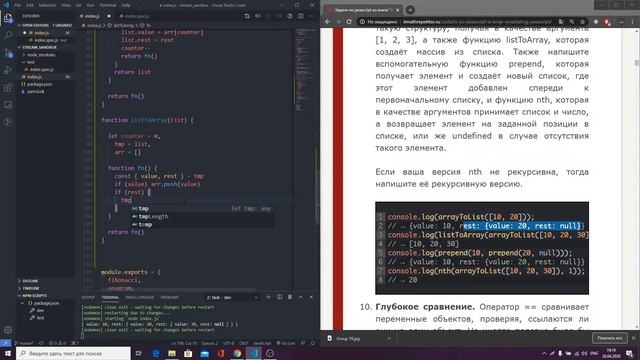The width and height of the screenshot is (640, 360).
Task: Open the terminal selector dropdown 'Task - dev'
Action: point(232,297)
